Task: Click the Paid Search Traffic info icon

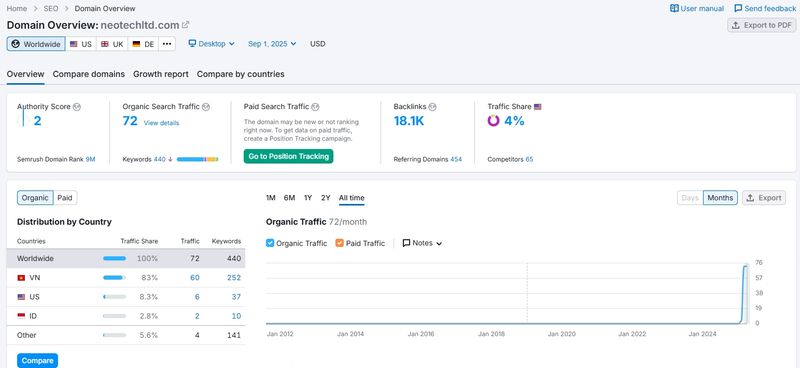Action: [x=315, y=107]
